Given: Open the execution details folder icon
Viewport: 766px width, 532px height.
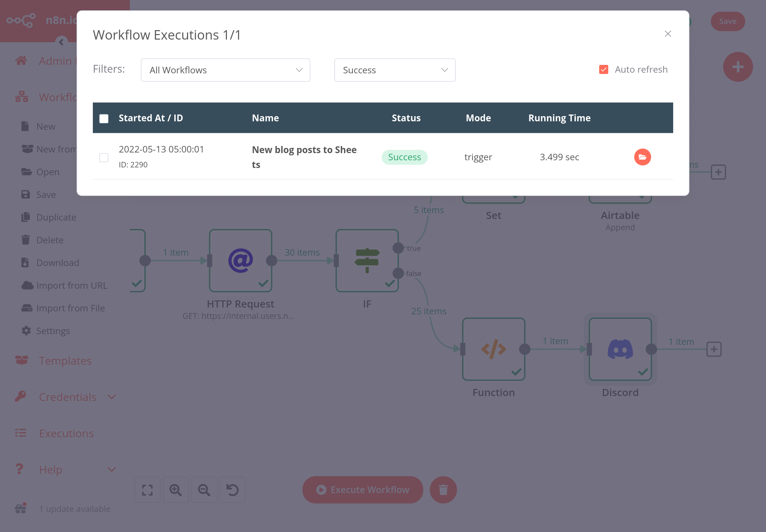Looking at the screenshot, I should tap(642, 157).
